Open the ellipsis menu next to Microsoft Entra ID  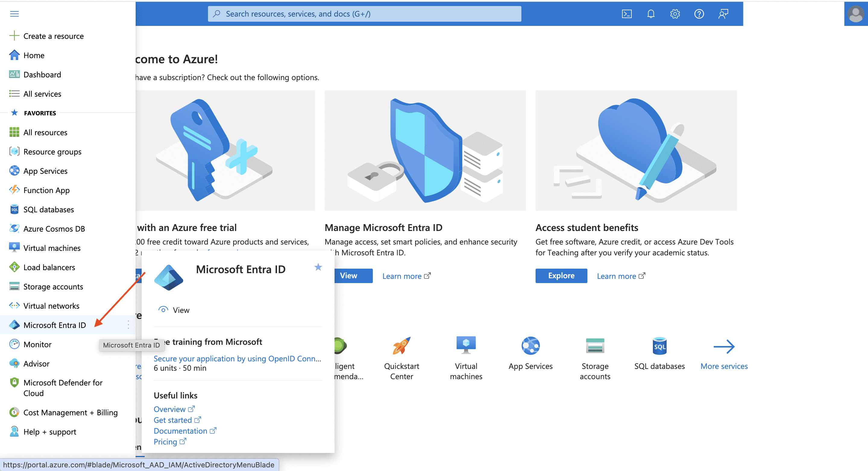pyautogui.click(x=128, y=325)
